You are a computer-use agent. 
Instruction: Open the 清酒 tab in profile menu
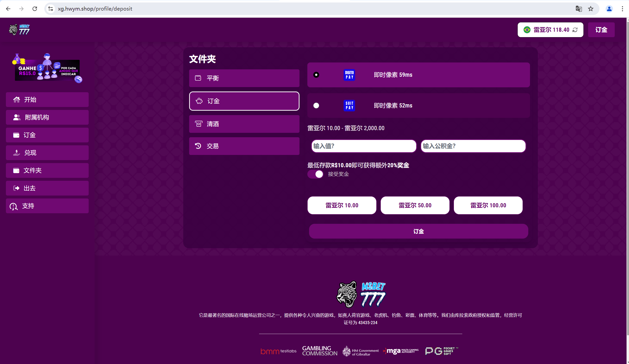tap(244, 124)
